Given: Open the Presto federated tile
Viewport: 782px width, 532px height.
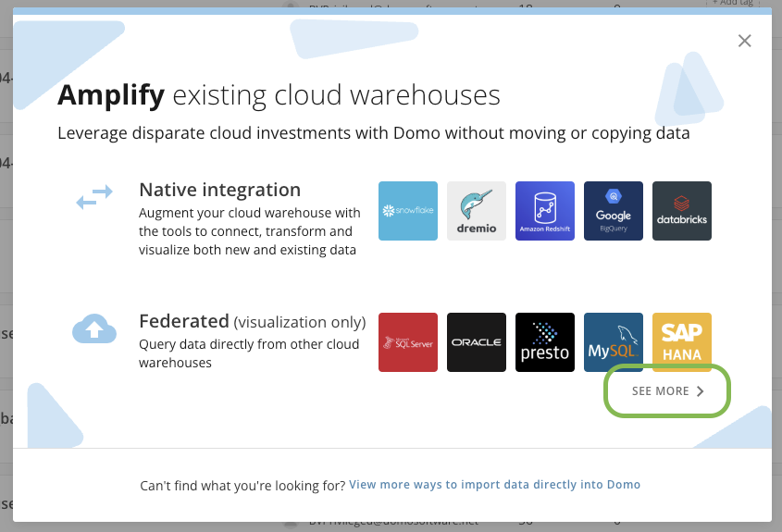Looking at the screenshot, I should [544, 342].
